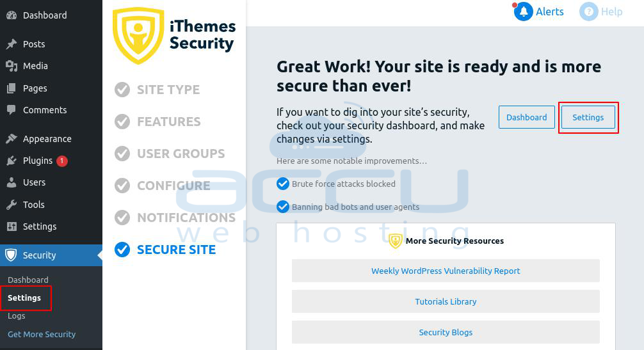
Task: Click the Help question mark icon
Action: pos(588,12)
